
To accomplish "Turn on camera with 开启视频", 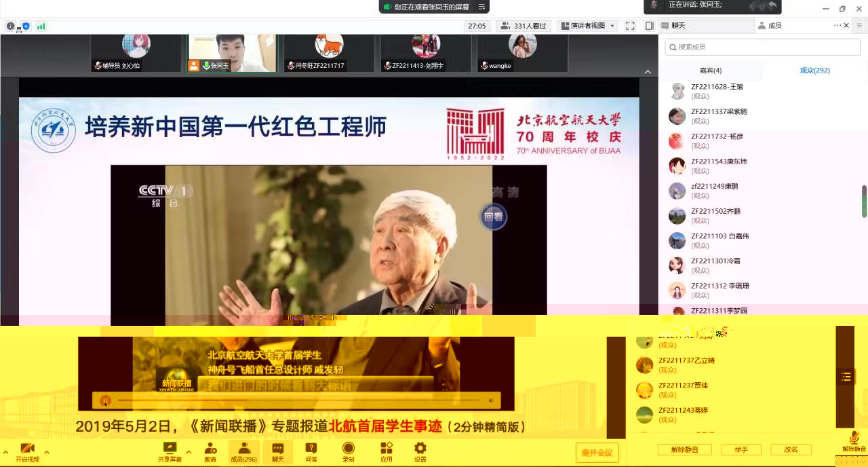I will [27, 453].
